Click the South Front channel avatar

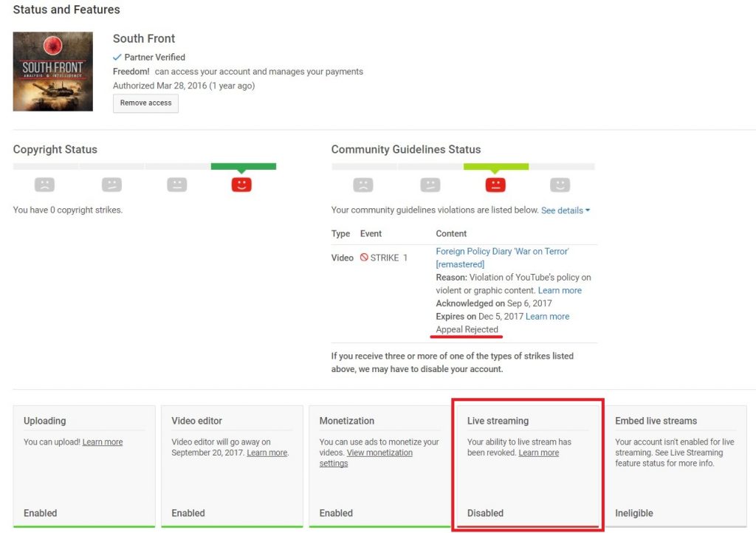tap(52, 72)
